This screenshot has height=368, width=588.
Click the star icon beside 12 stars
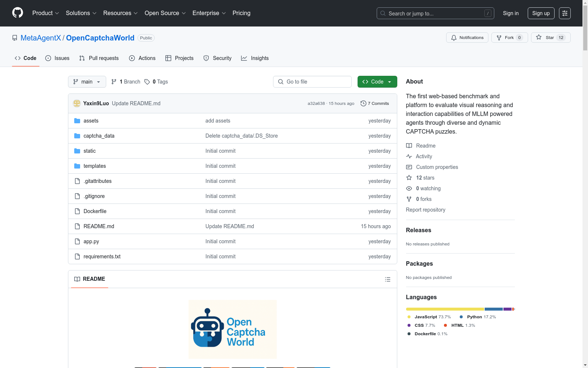tap(409, 178)
